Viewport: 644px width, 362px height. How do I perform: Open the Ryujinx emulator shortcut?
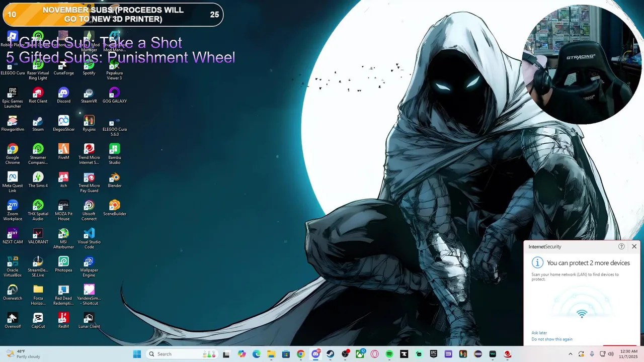(89, 124)
